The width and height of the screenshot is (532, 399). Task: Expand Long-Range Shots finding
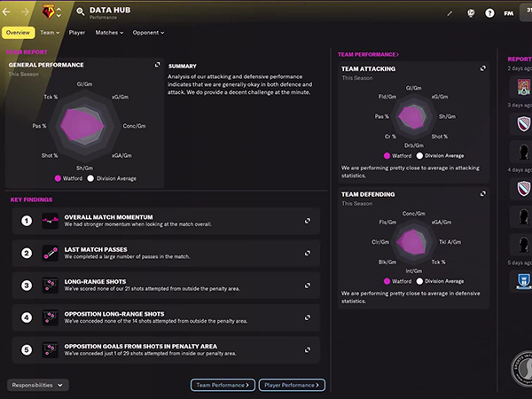click(x=308, y=286)
